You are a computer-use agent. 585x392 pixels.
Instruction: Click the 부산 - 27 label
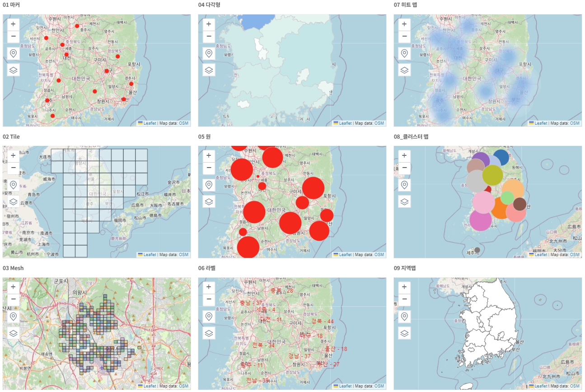(328, 364)
